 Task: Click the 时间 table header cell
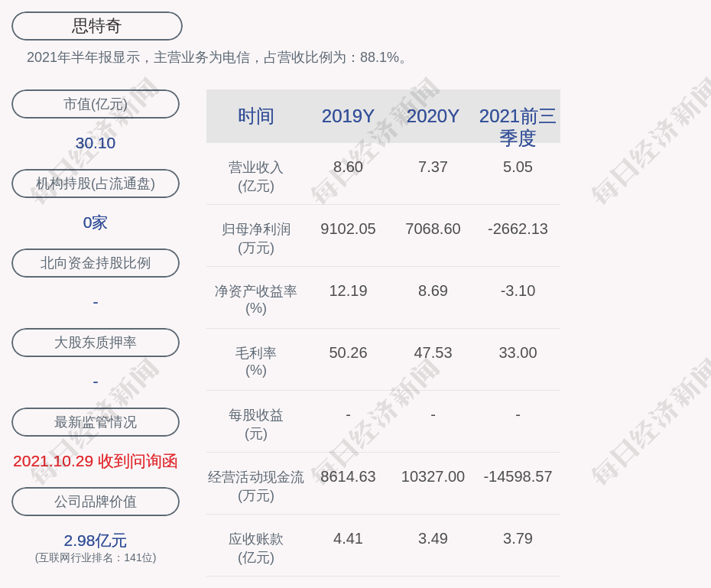[x=256, y=116]
